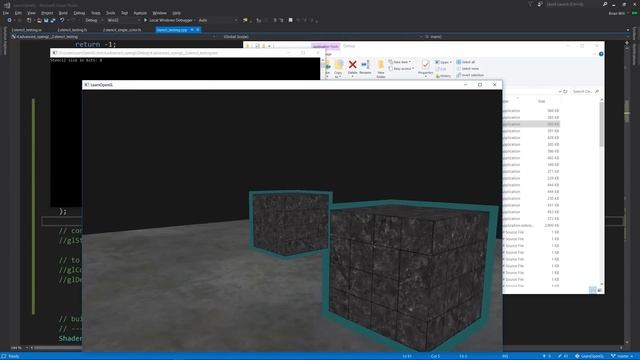The height and width of the screenshot is (360, 640).
Task: Click the console window title bar path
Action: click(x=139, y=53)
